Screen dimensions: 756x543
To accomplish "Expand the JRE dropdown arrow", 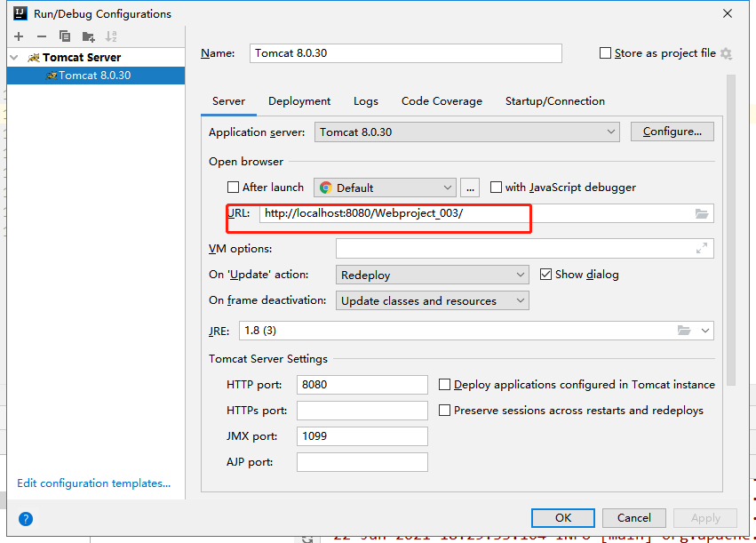I will tap(704, 331).
